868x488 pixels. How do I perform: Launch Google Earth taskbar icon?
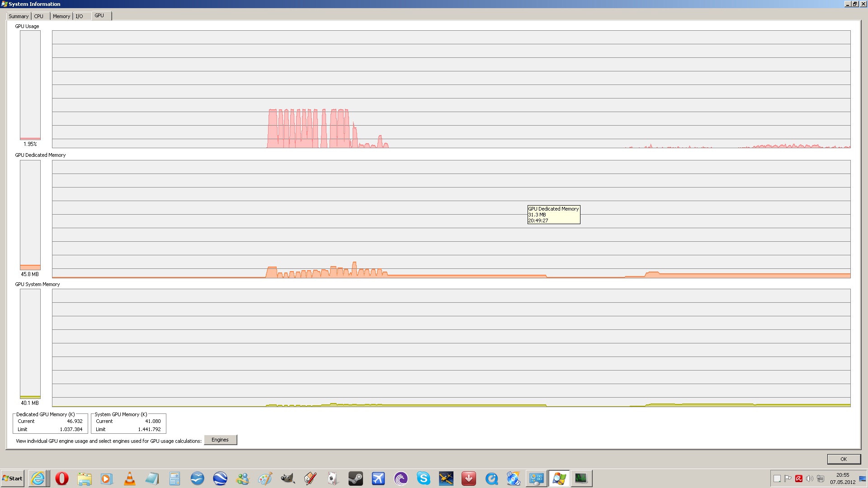point(220,479)
